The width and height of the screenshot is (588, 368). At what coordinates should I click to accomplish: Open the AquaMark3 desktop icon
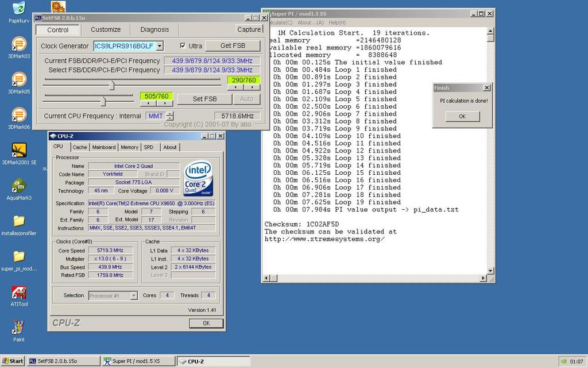coord(19,186)
